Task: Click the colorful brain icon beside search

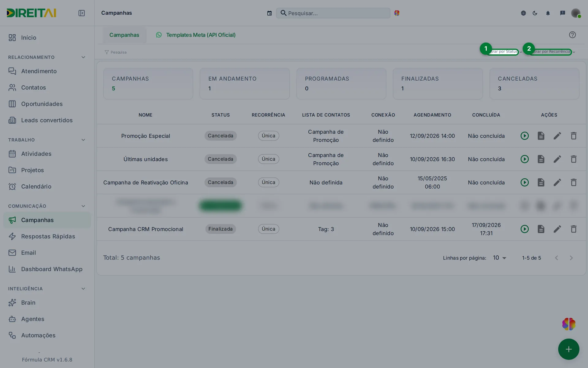Action: (397, 13)
